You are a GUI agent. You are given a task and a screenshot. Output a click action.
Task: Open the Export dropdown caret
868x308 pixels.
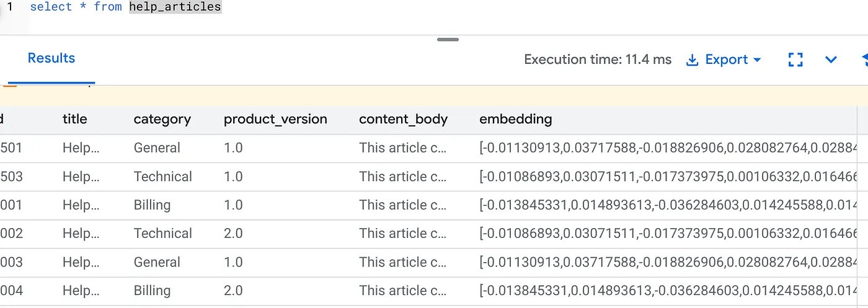pyautogui.click(x=757, y=60)
